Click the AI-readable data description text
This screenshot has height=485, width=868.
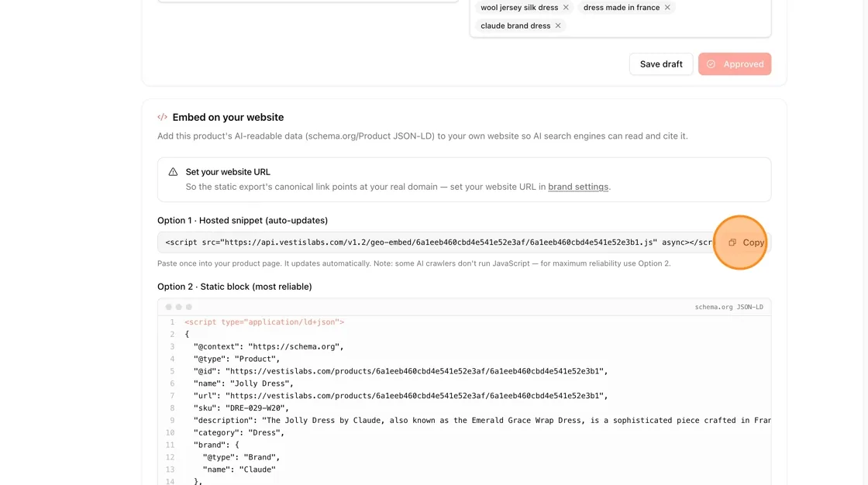(422, 136)
